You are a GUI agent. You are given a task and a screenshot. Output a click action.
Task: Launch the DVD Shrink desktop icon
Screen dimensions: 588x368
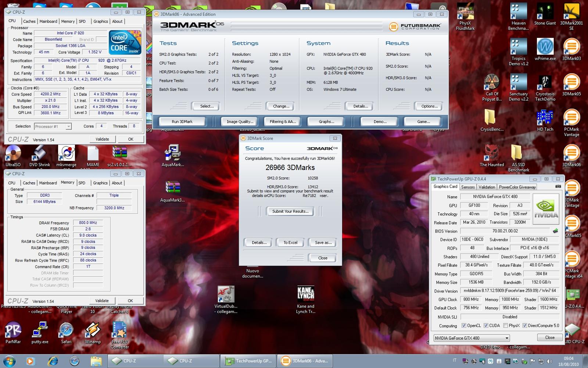click(39, 156)
